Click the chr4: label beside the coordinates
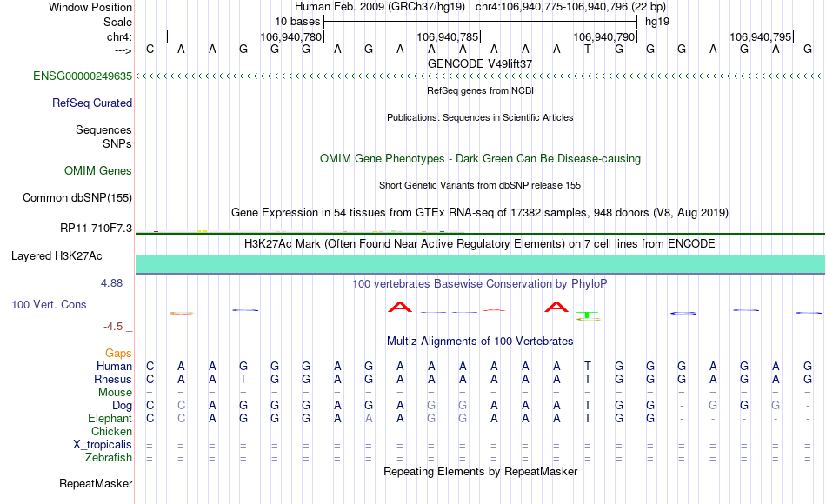 (119, 36)
